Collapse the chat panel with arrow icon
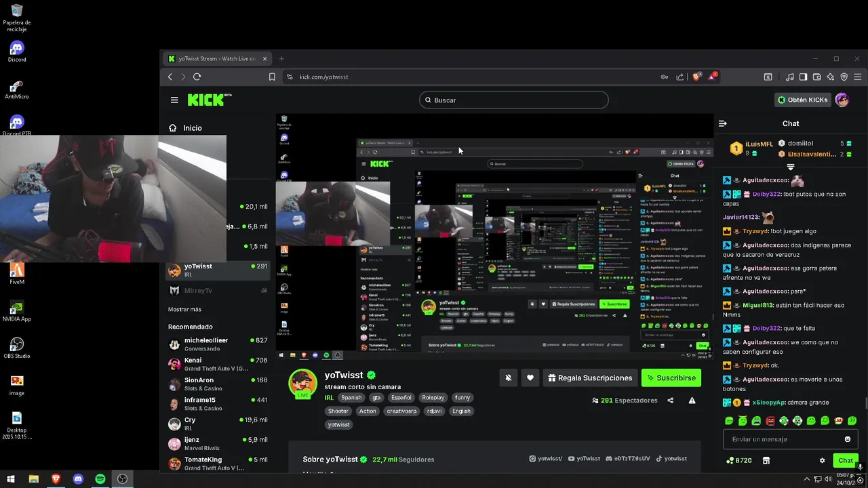This screenshot has height=488, width=868. coord(723,123)
